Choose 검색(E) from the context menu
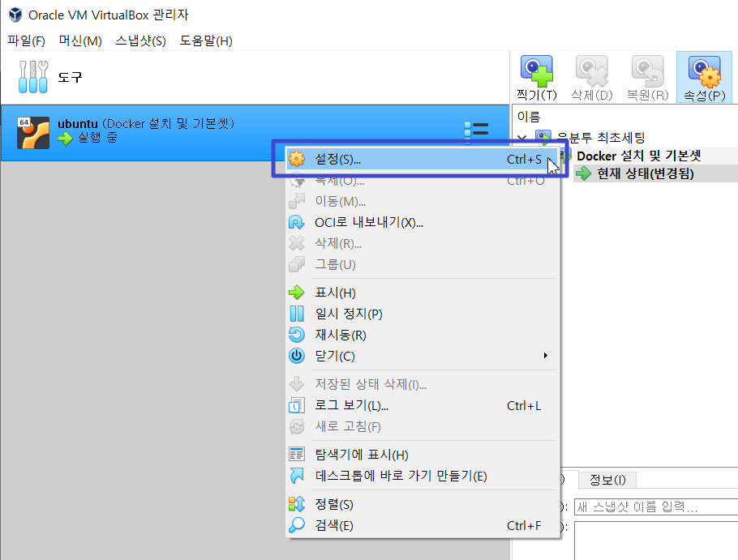Viewport: 738px width, 560px height. click(x=423, y=526)
